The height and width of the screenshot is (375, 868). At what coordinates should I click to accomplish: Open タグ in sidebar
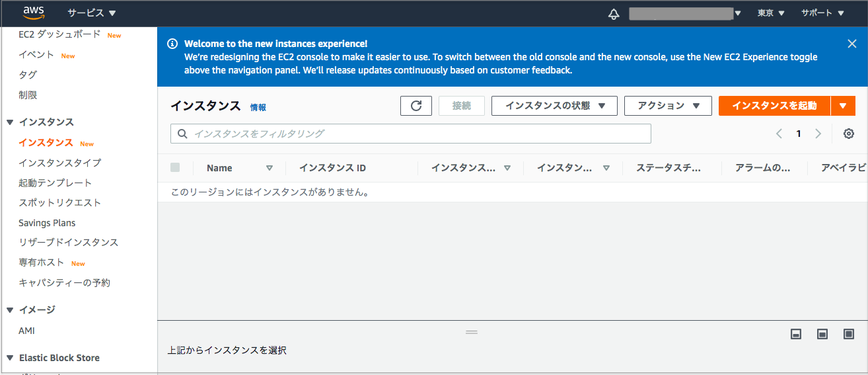[28, 75]
